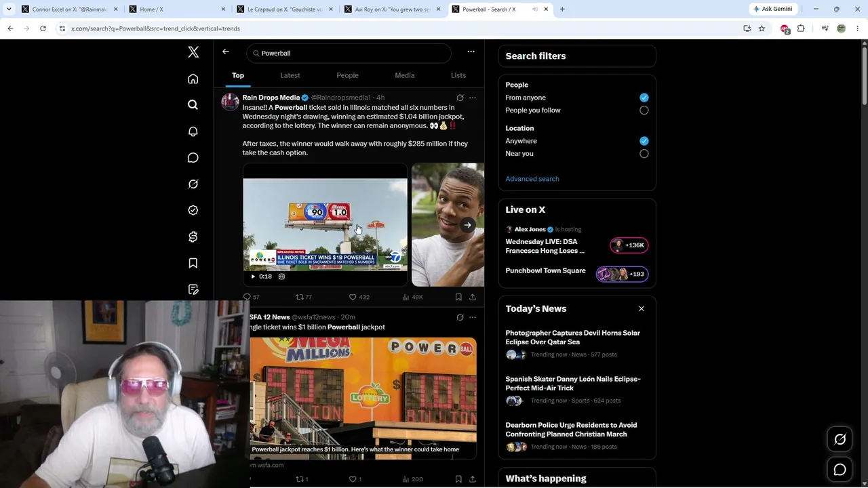Select the 'People you follow' filter
The height and width of the screenshot is (488, 868).
[x=644, y=110]
